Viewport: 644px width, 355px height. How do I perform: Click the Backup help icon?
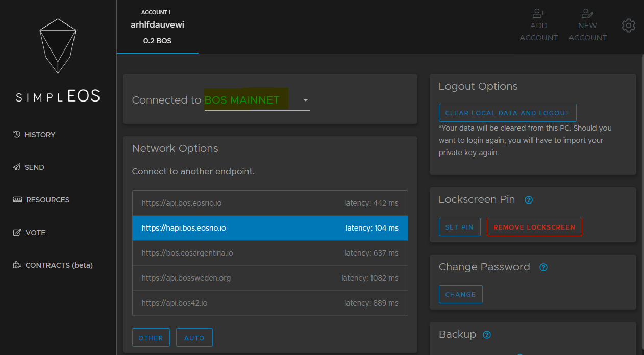(x=487, y=335)
